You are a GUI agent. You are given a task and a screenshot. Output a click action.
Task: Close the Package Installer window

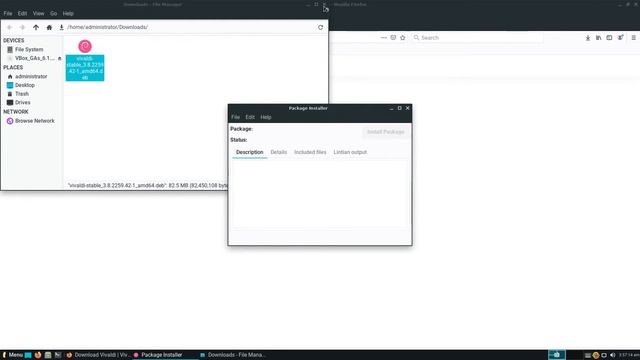coord(407,108)
